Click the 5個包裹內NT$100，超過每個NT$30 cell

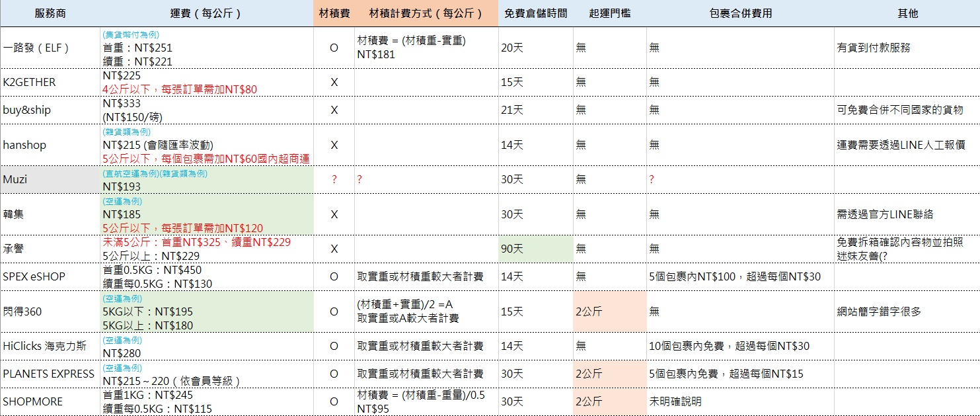(740, 276)
